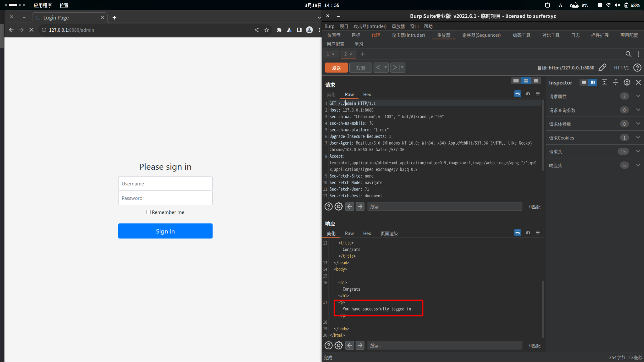Image resolution: width=644 pixels, height=362 pixels.
Task: Close Repeater tab 2
Action: tap(351, 54)
